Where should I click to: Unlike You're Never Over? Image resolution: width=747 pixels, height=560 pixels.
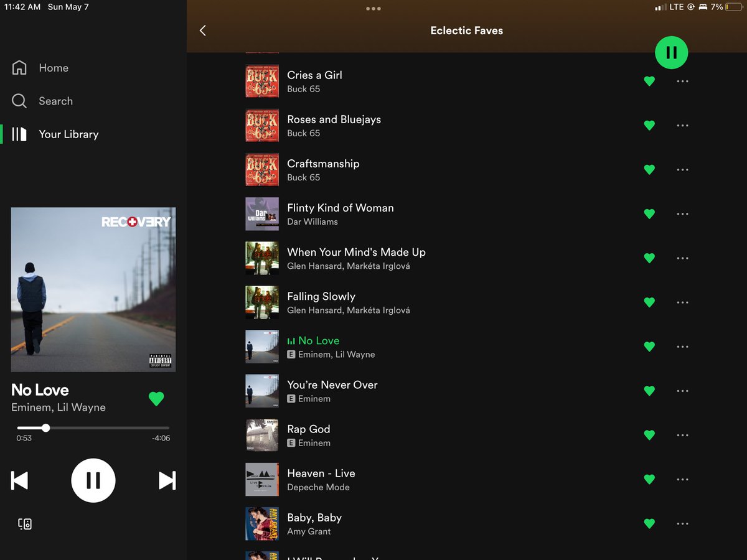point(649,391)
